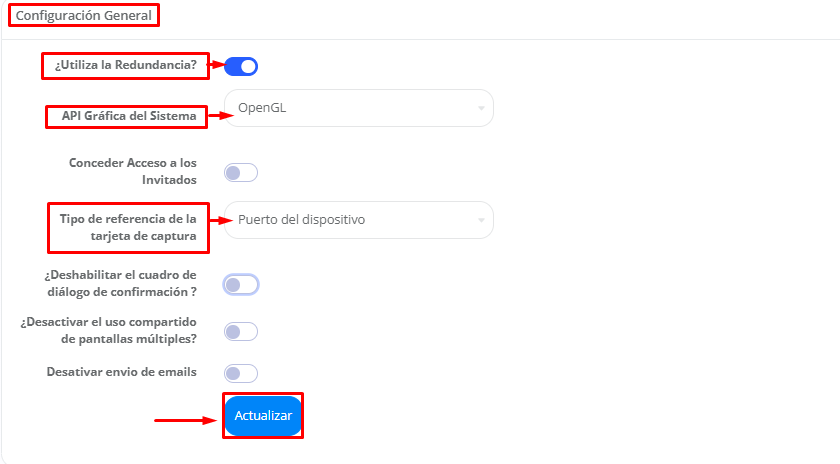Select the Configuración General header
This screenshot has width=840, height=464.
point(84,16)
